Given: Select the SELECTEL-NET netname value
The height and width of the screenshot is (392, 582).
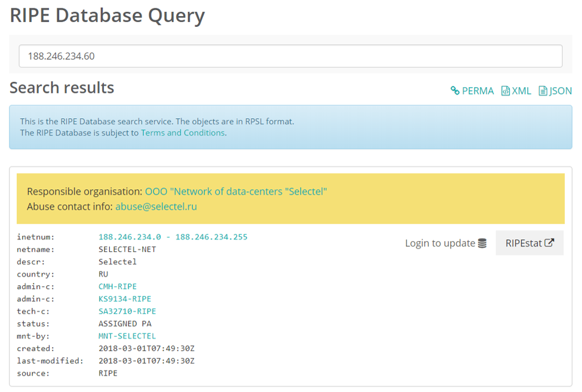Looking at the screenshot, I should click(x=127, y=249).
